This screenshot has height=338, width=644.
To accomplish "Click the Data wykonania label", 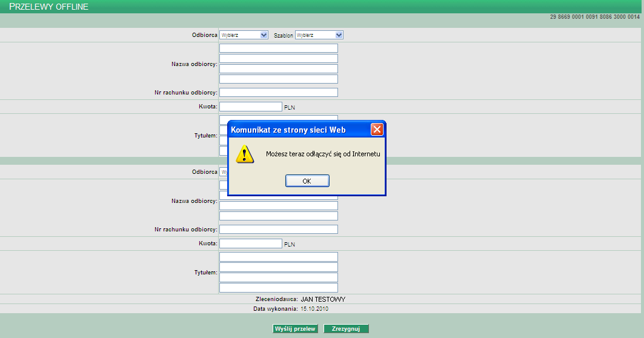I will [275, 309].
